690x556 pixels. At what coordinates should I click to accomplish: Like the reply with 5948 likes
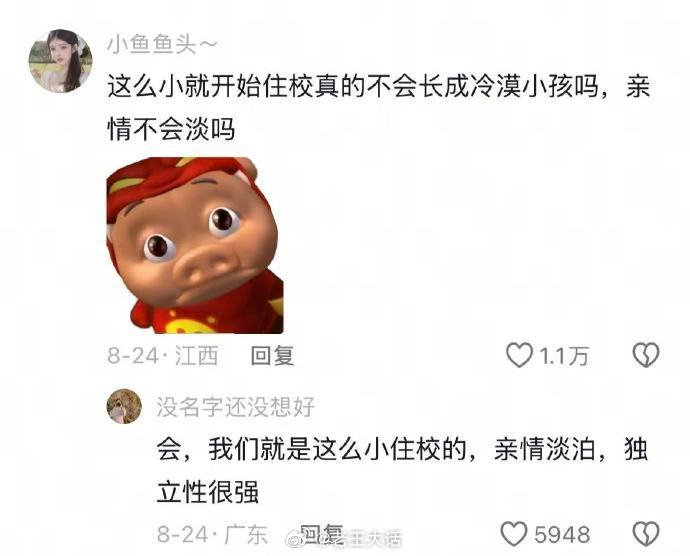coord(514,534)
